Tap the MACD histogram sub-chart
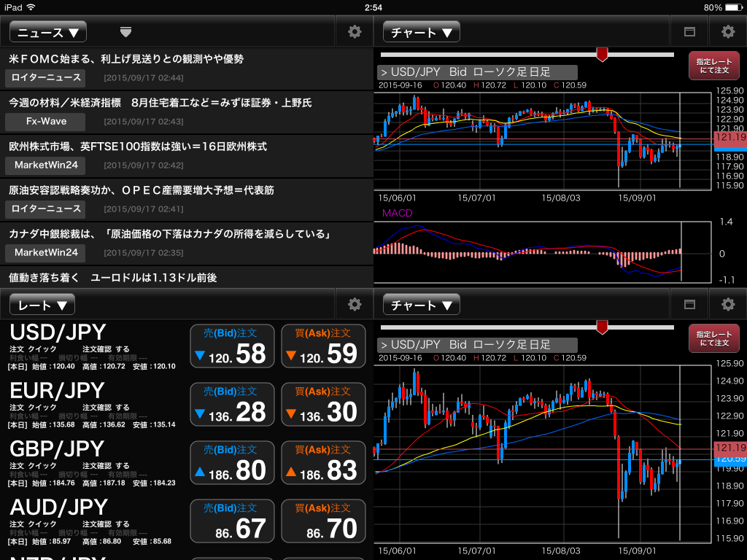747x560 pixels. 543,252
